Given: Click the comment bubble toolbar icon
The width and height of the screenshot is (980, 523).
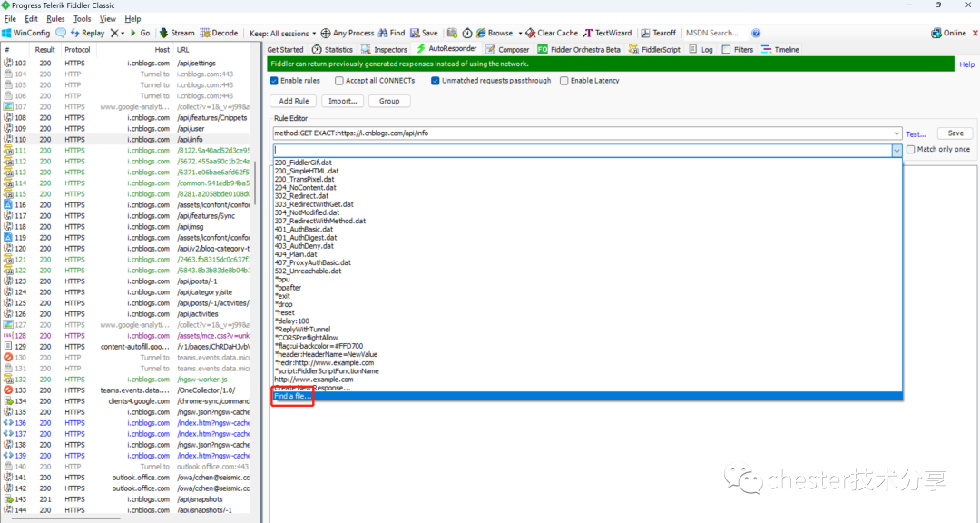Looking at the screenshot, I should (61, 34).
